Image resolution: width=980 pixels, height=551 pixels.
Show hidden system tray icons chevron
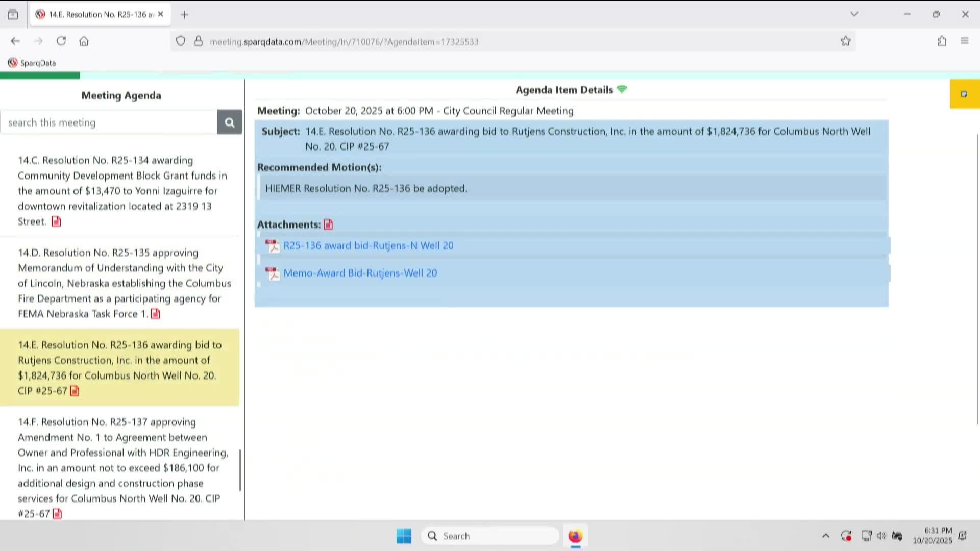(825, 536)
